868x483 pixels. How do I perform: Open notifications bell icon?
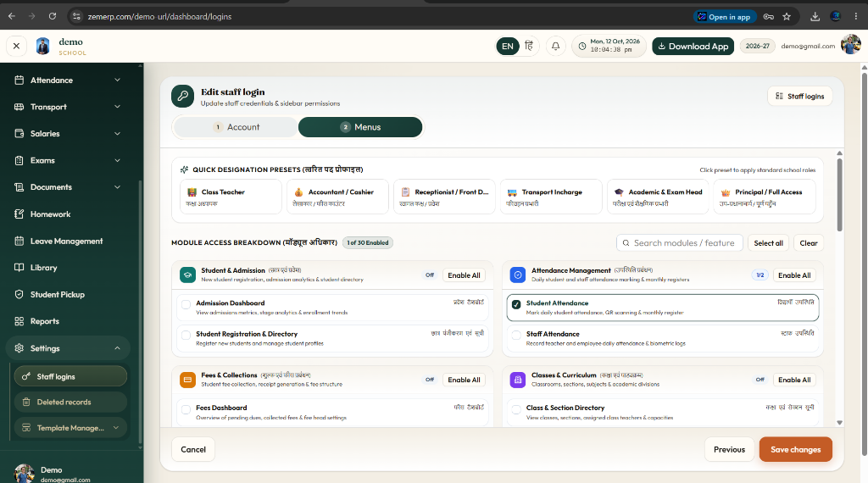(x=555, y=47)
